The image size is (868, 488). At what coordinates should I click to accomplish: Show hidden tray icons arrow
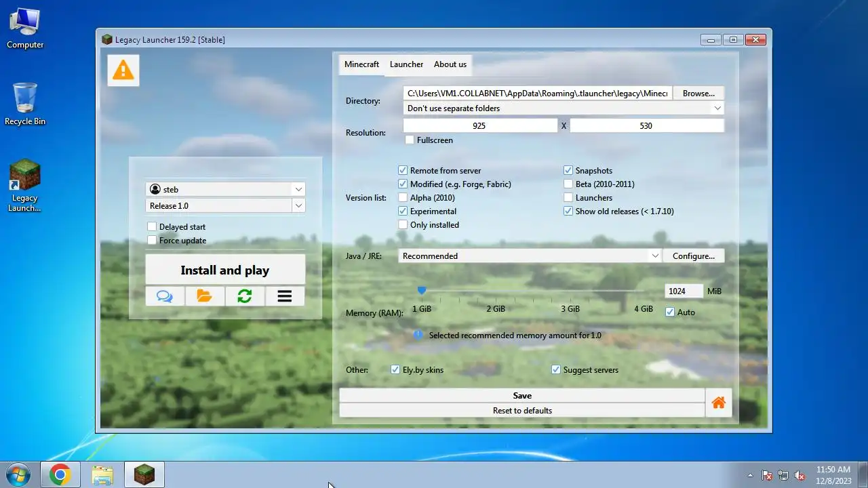pyautogui.click(x=750, y=475)
